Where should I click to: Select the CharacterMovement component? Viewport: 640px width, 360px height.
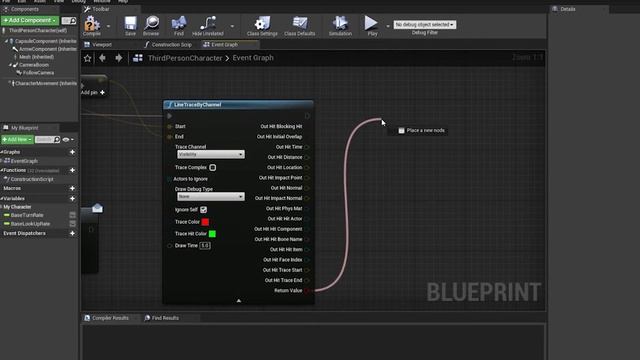pos(45,83)
